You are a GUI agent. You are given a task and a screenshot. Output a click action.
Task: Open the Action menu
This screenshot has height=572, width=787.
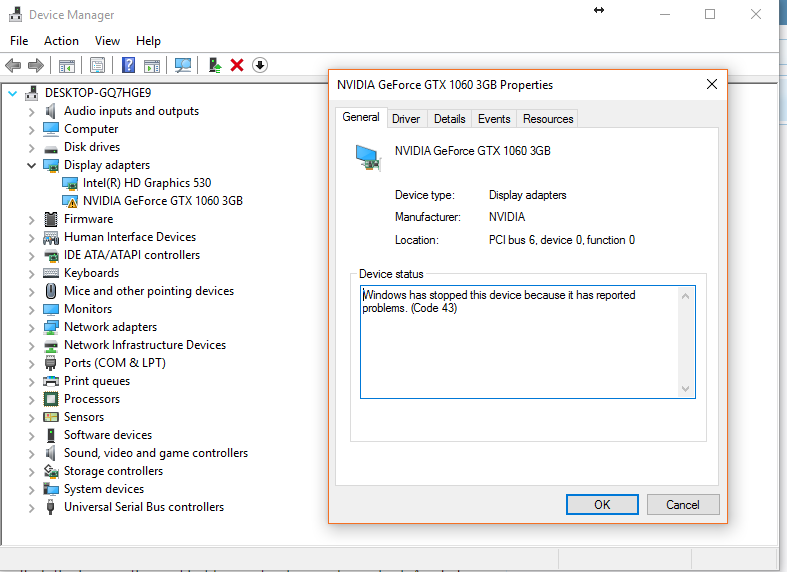61,41
